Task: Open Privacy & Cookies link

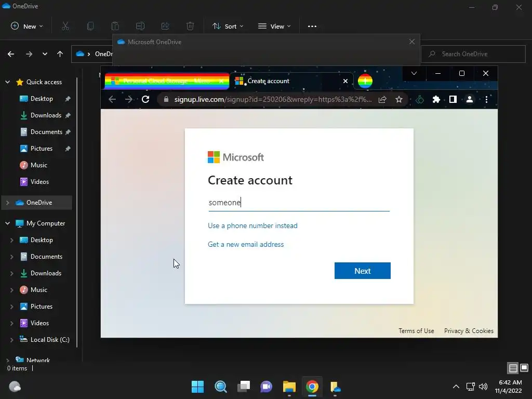Action: coord(469,331)
